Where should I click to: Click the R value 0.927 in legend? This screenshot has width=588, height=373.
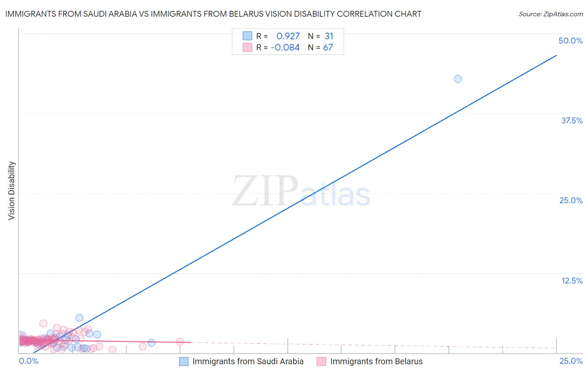288,36
